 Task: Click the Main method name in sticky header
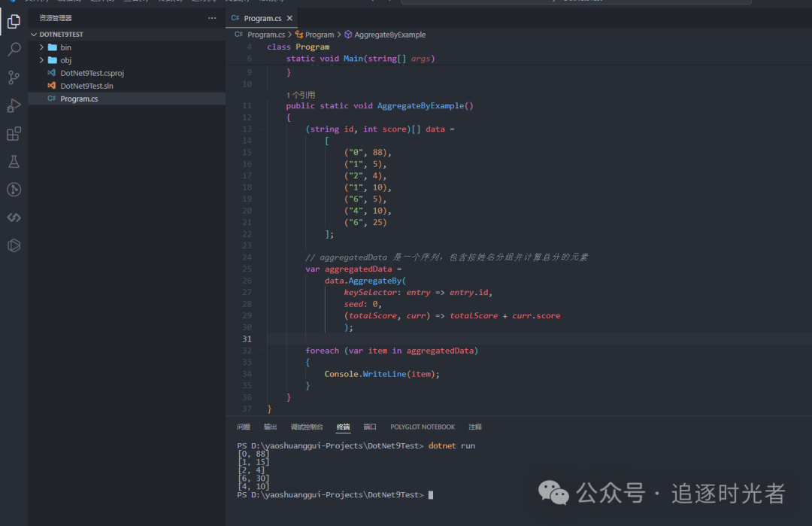pos(353,59)
